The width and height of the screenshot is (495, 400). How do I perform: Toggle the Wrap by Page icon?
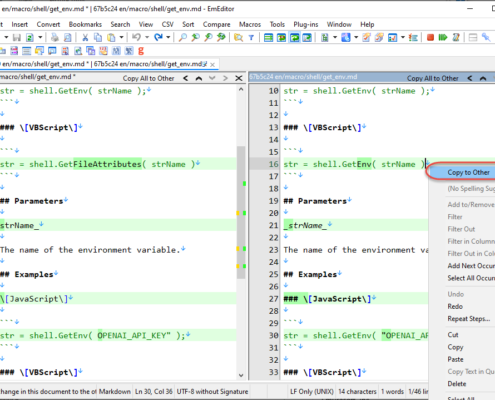click(x=307, y=38)
